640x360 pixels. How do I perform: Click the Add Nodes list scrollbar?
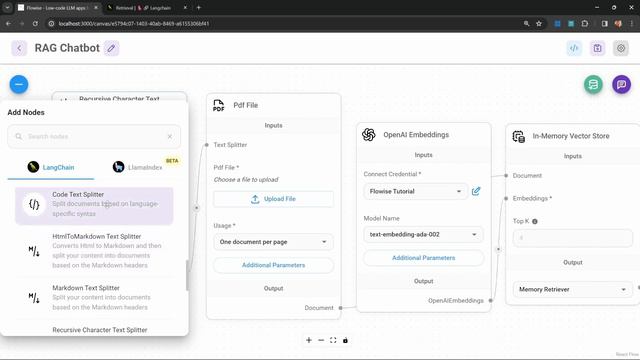[187, 276]
